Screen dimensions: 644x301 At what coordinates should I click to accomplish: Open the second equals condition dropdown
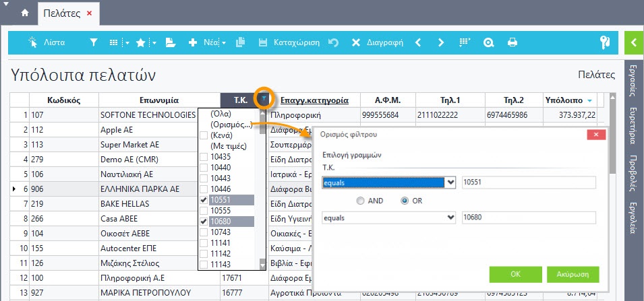click(x=450, y=218)
